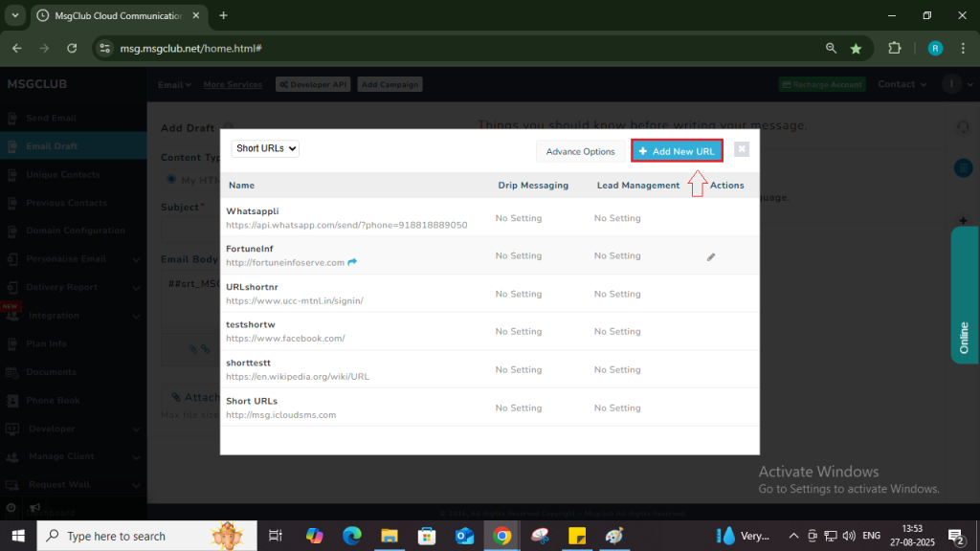The width and height of the screenshot is (980, 551).
Task: Click the More Services link
Action: click(x=233, y=84)
